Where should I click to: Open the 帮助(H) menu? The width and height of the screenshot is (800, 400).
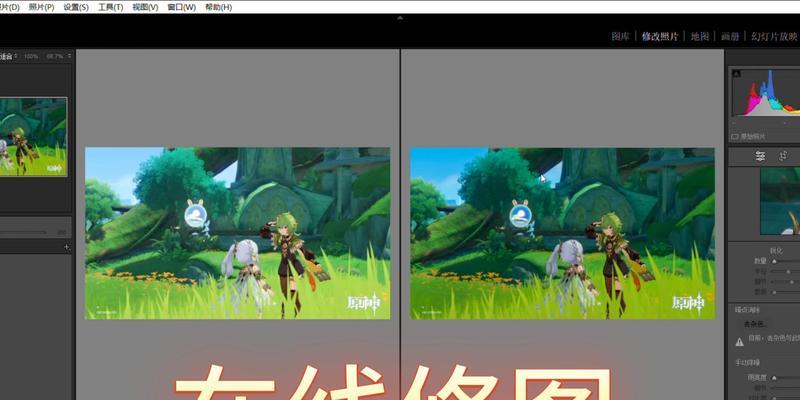coord(218,7)
